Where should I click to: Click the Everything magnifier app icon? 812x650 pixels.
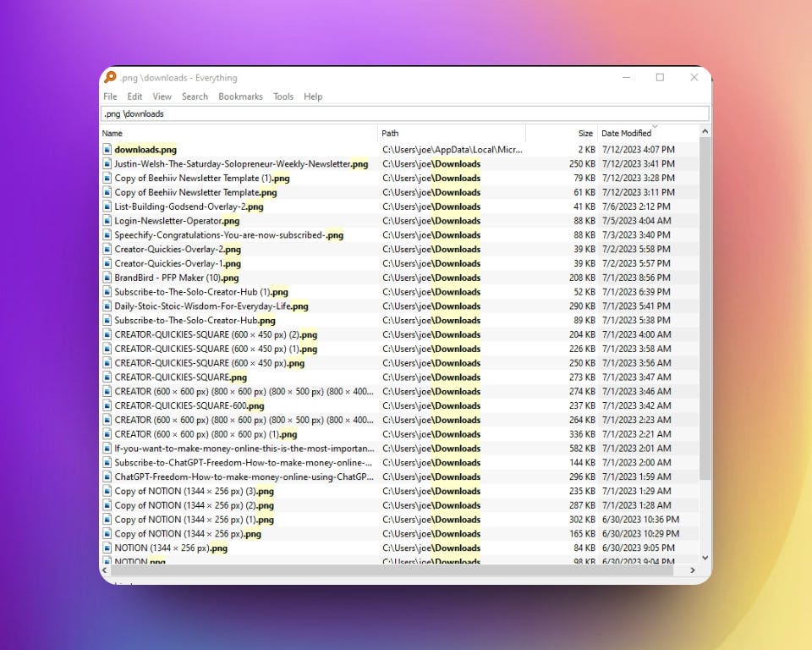click(110, 77)
